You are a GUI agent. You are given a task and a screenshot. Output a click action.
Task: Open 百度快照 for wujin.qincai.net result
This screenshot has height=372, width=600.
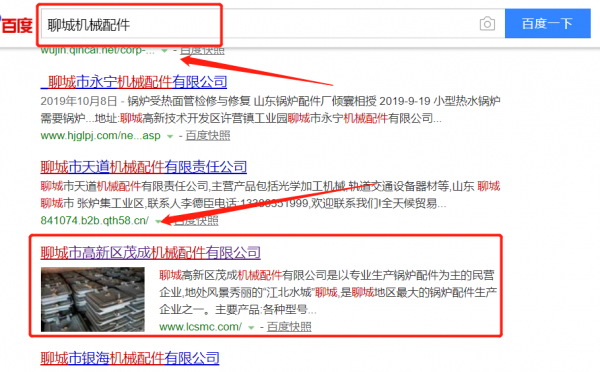point(202,51)
